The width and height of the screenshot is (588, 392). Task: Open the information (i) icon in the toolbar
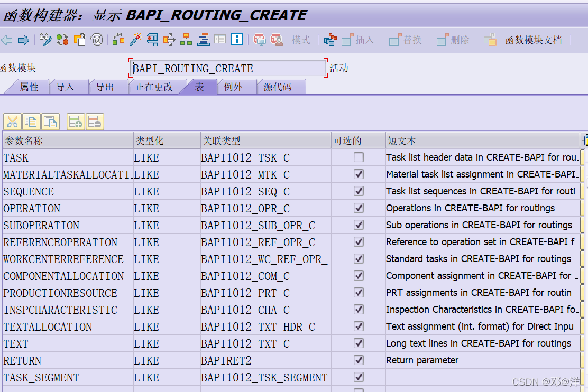(236, 40)
